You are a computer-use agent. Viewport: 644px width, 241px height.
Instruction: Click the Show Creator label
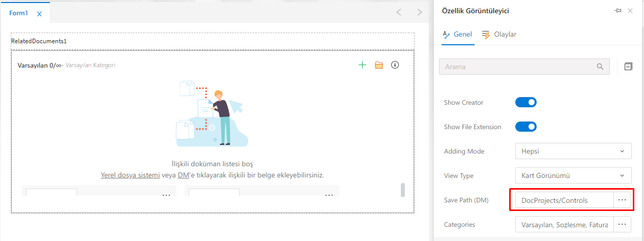pyautogui.click(x=463, y=102)
